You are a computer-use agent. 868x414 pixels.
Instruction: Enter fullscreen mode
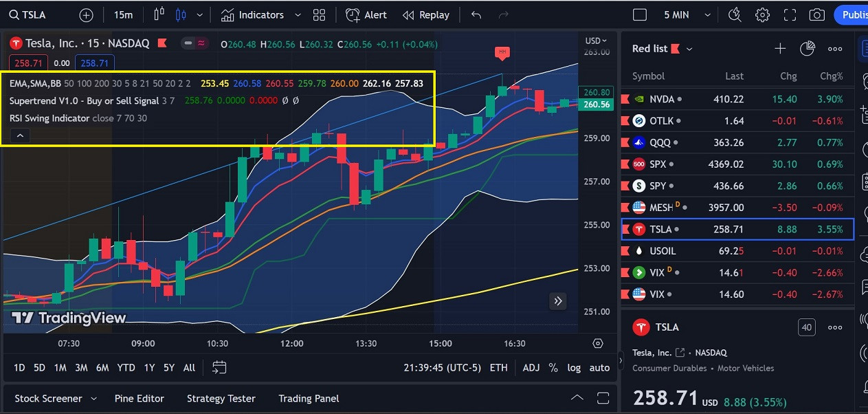(x=790, y=14)
